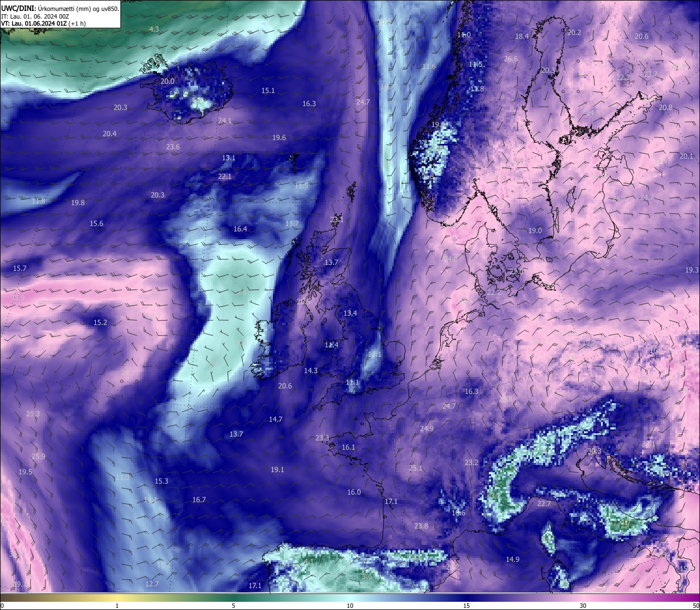Click the 19.6 value label

pyautogui.click(x=279, y=137)
